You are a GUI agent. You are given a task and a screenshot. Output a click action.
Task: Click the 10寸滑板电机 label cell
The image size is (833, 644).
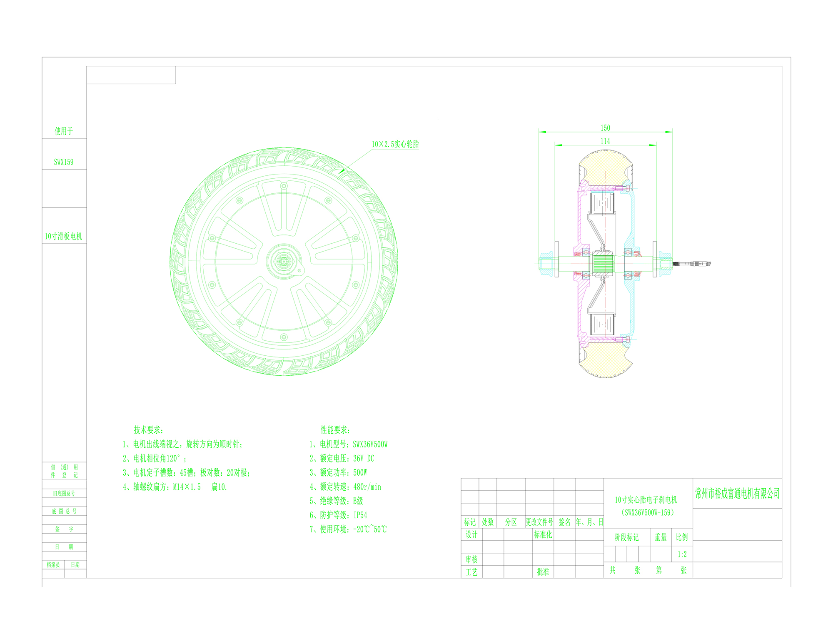click(x=64, y=236)
